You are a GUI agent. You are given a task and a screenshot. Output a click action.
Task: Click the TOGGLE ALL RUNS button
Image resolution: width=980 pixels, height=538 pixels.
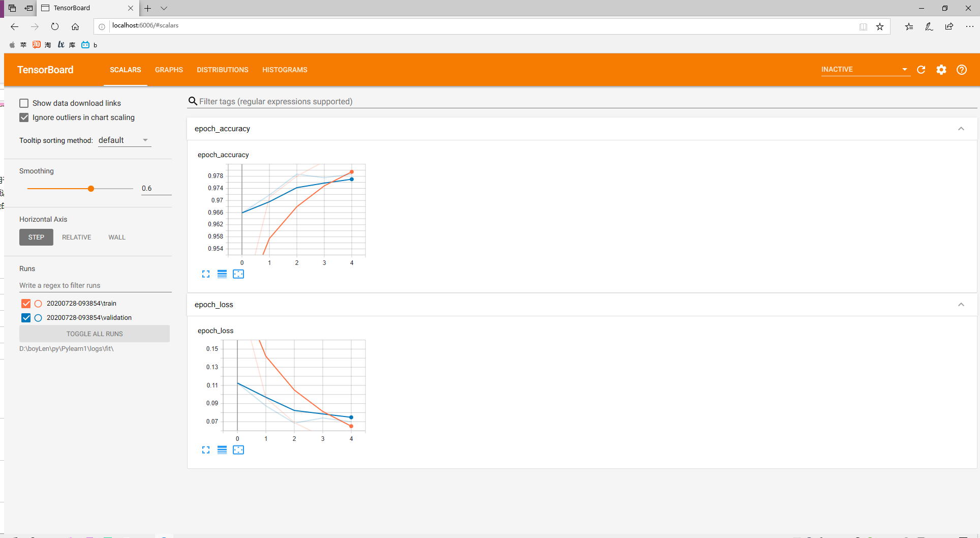(x=95, y=334)
